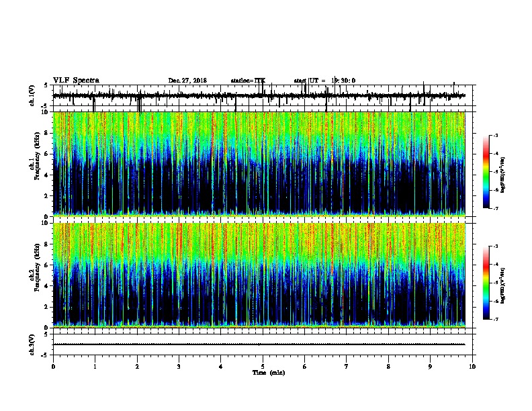532x411 pixels.
Task: Click the "4" kHz tick on ch.1 frequency axis
Action: click(x=47, y=175)
